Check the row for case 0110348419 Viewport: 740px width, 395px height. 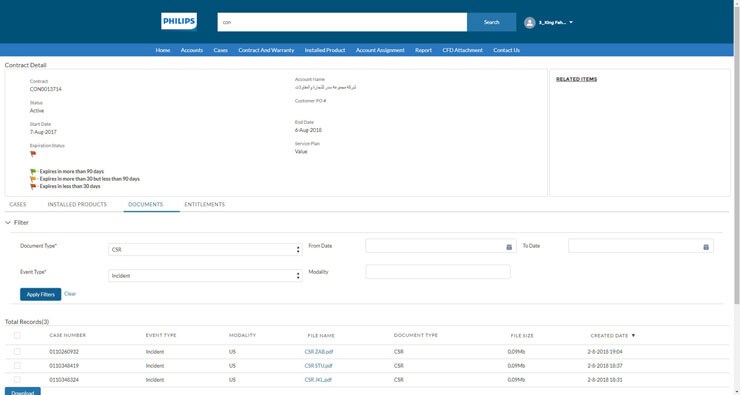(17, 366)
